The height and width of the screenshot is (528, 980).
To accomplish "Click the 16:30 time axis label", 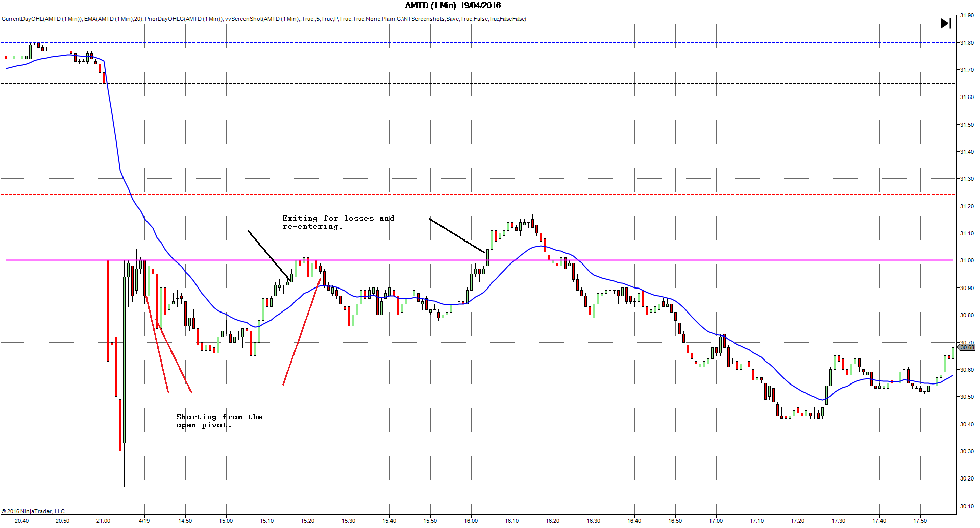I will coord(594,521).
